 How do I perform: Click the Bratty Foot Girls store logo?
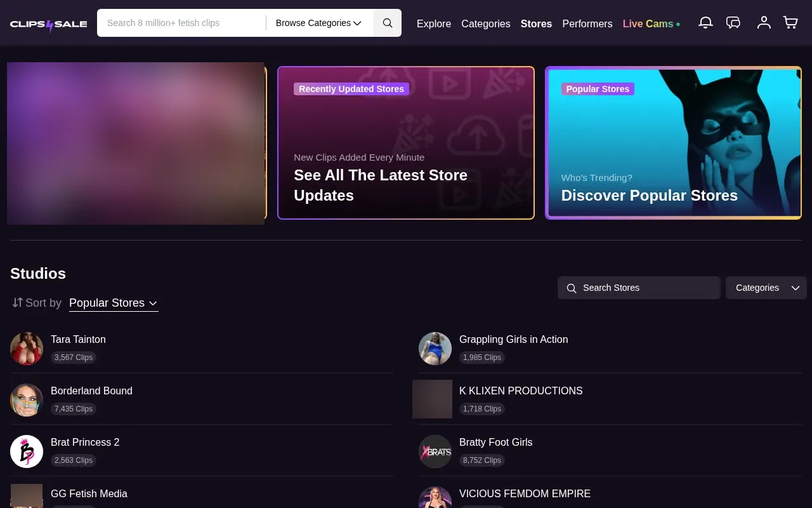point(435,451)
